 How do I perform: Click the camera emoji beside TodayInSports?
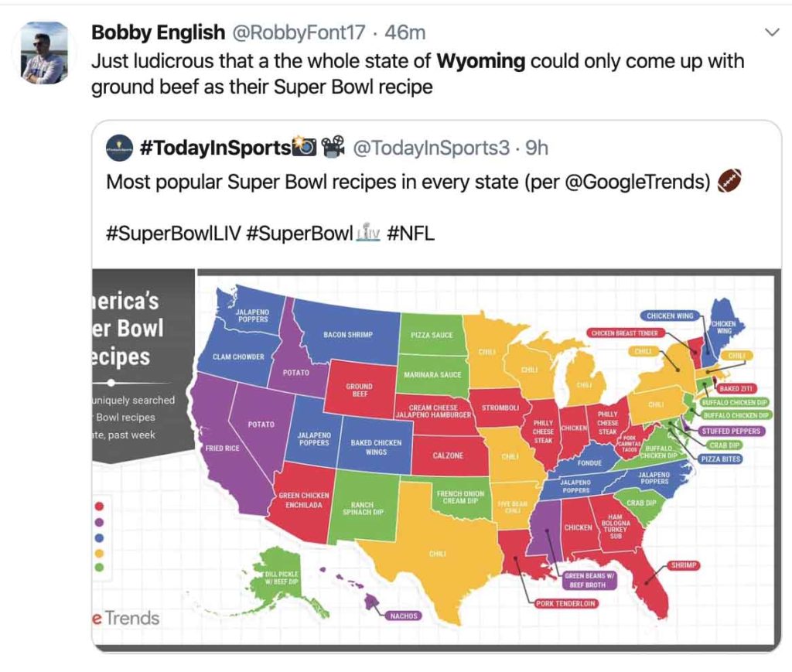(x=305, y=146)
